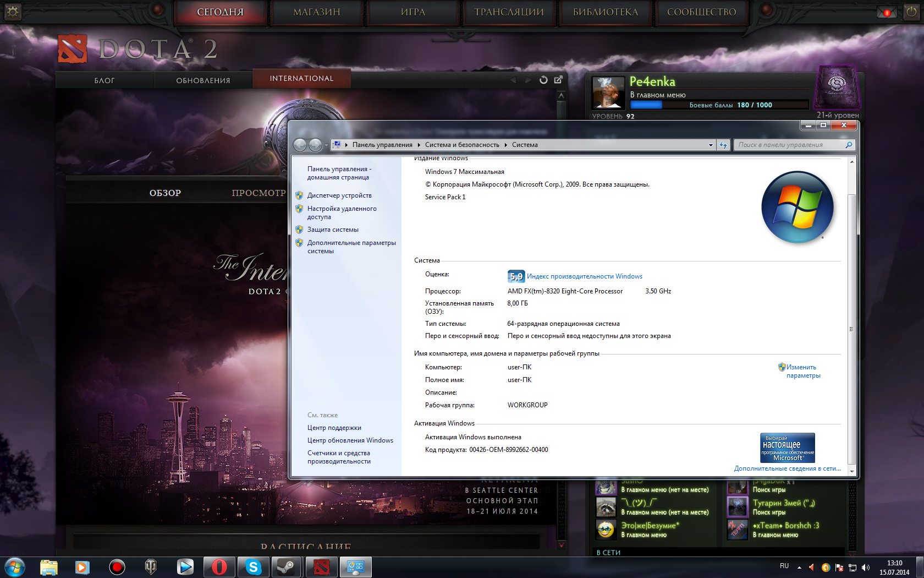The image size is (924, 578).
Task: Switch to the МАГАЗИН tab
Action: point(316,12)
